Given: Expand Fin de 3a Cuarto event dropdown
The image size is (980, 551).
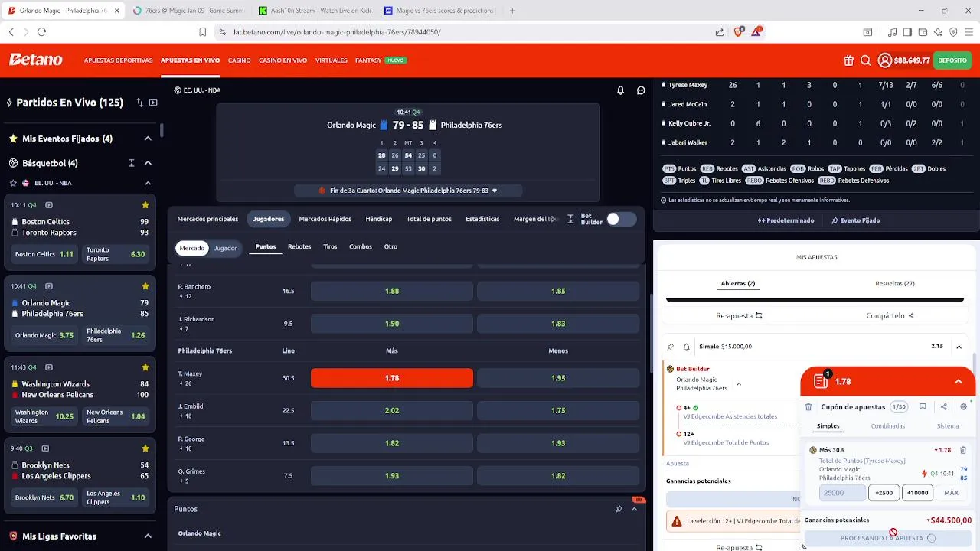Looking at the screenshot, I should [495, 191].
